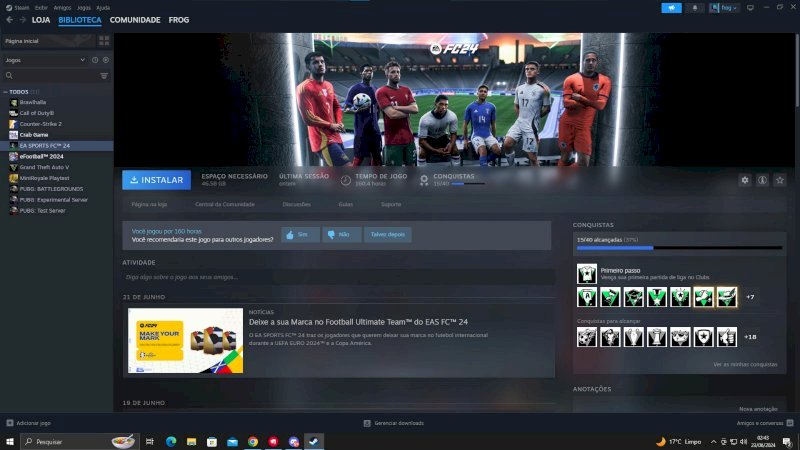The height and width of the screenshot is (450, 800).
Task: Click the back navigation arrow
Action: click(x=10, y=20)
